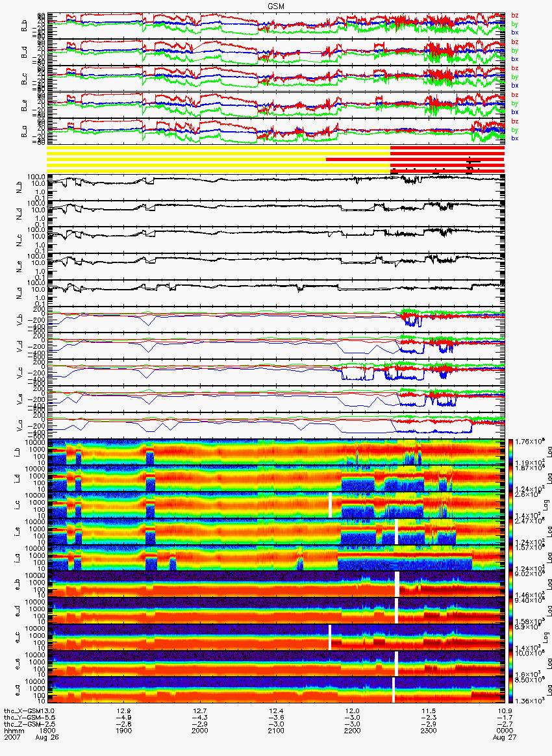Click the color bar beside e_a spectrogram
This screenshot has width=552, height=756.
tap(509, 691)
